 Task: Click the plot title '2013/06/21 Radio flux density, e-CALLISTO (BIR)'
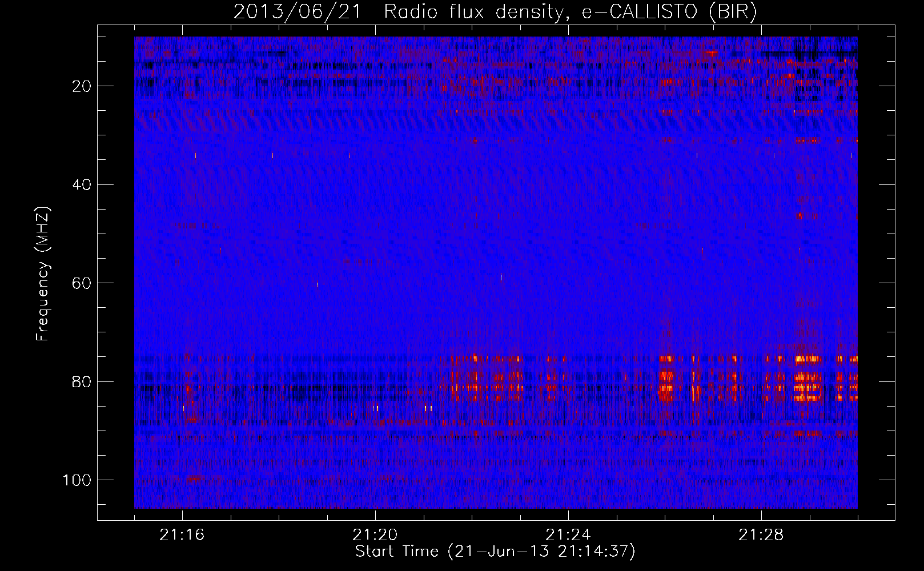[x=495, y=12]
